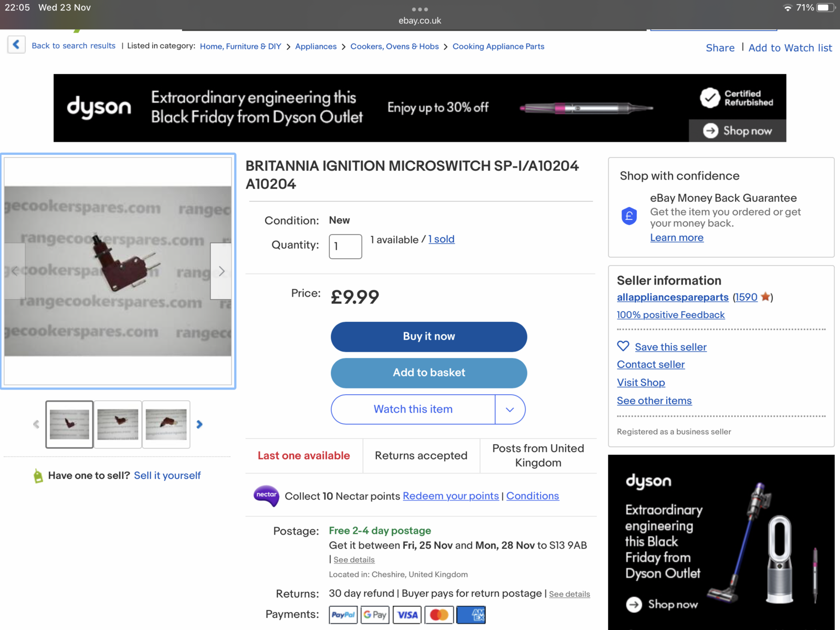This screenshot has height=630, width=840.
Task: Show next product image with right arrow
Action: click(222, 271)
